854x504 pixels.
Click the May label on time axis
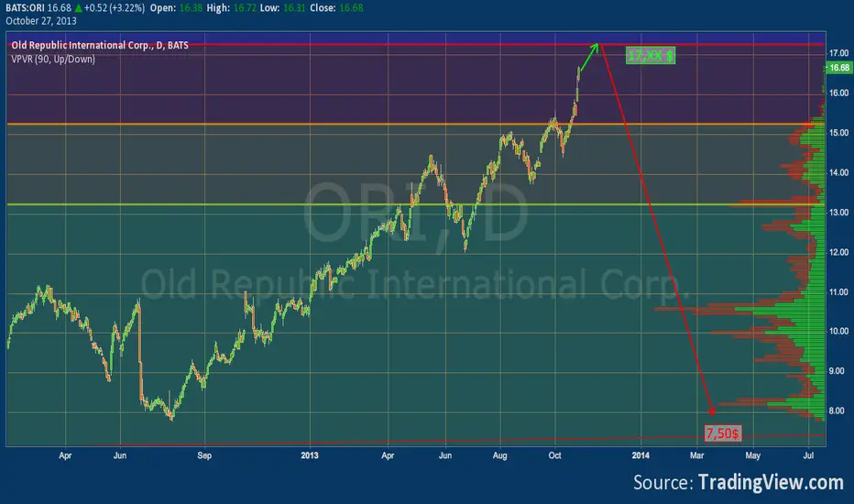[752, 455]
